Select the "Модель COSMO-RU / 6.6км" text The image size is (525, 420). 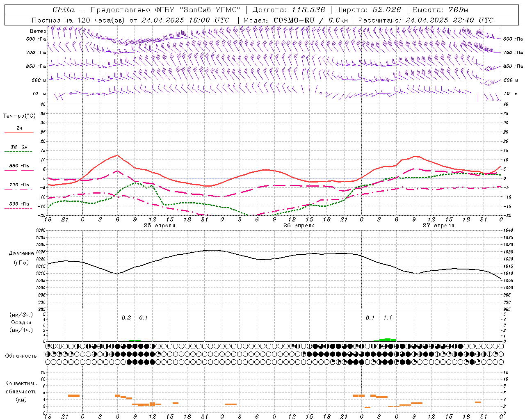[x=296, y=20]
